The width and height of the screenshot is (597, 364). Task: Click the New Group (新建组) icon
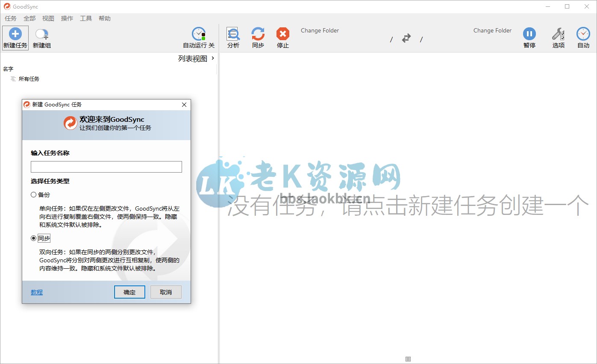tap(41, 34)
